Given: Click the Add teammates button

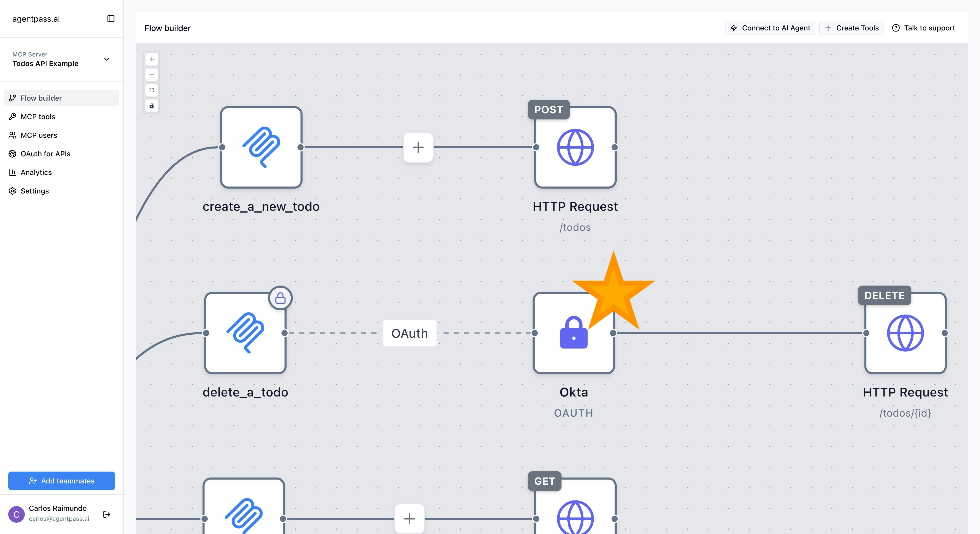Looking at the screenshot, I should 62,481.
